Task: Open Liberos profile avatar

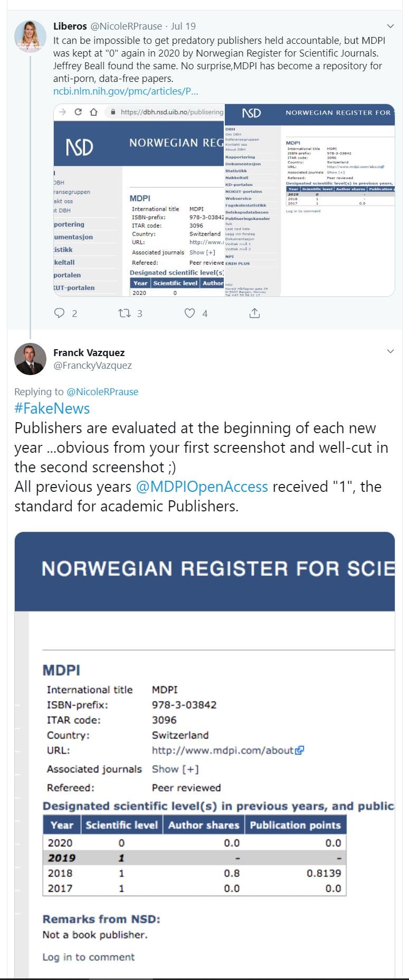Action: point(30,36)
